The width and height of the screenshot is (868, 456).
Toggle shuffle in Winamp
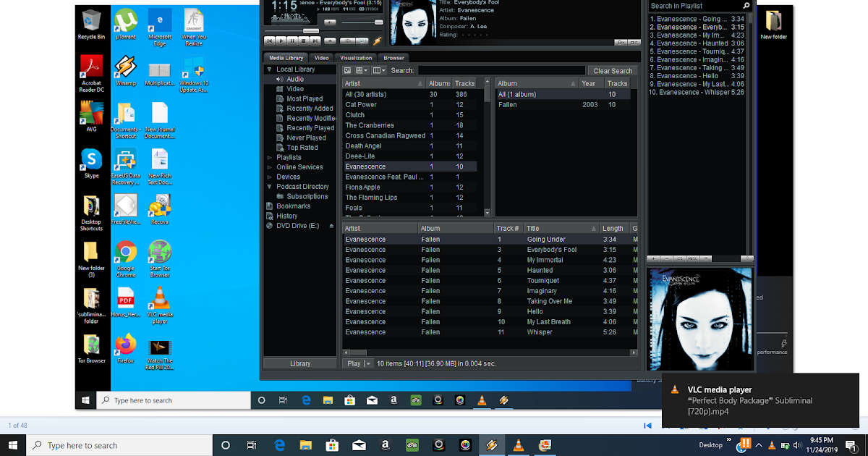coord(347,41)
